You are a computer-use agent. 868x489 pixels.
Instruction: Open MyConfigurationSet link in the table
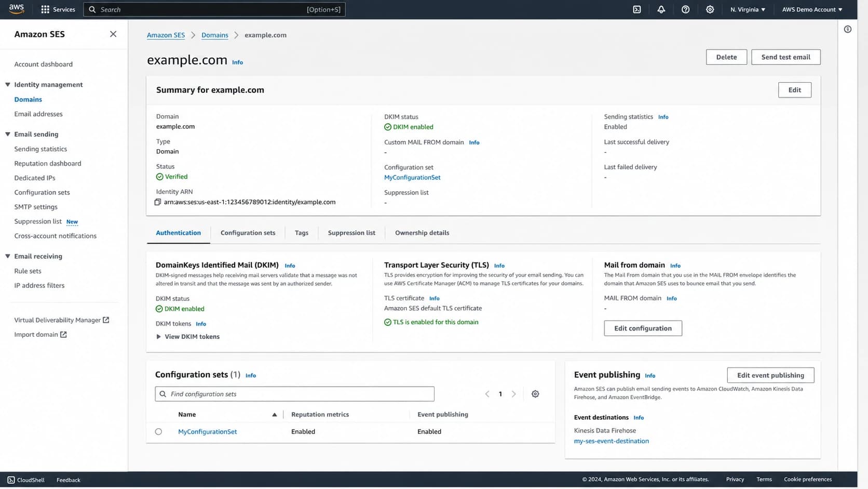pyautogui.click(x=207, y=432)
